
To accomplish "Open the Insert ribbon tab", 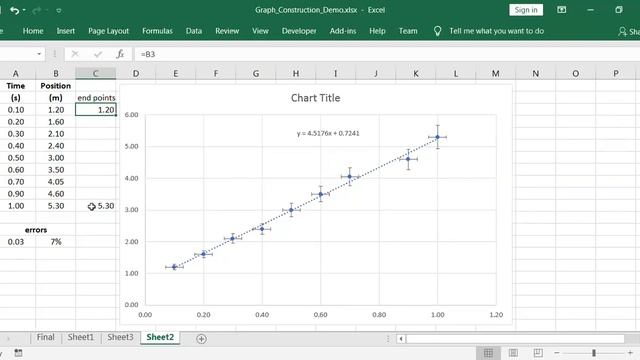I will [65, 31].
